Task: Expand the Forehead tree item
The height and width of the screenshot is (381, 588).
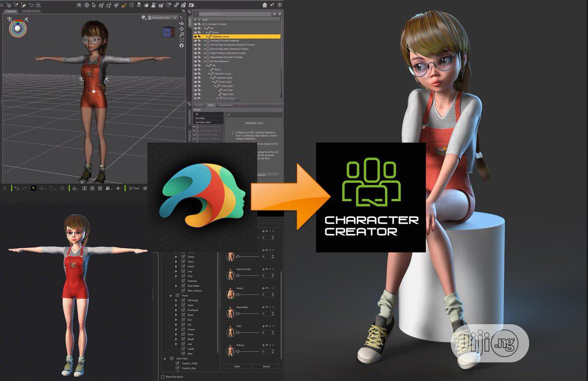Action: [176, 310]
